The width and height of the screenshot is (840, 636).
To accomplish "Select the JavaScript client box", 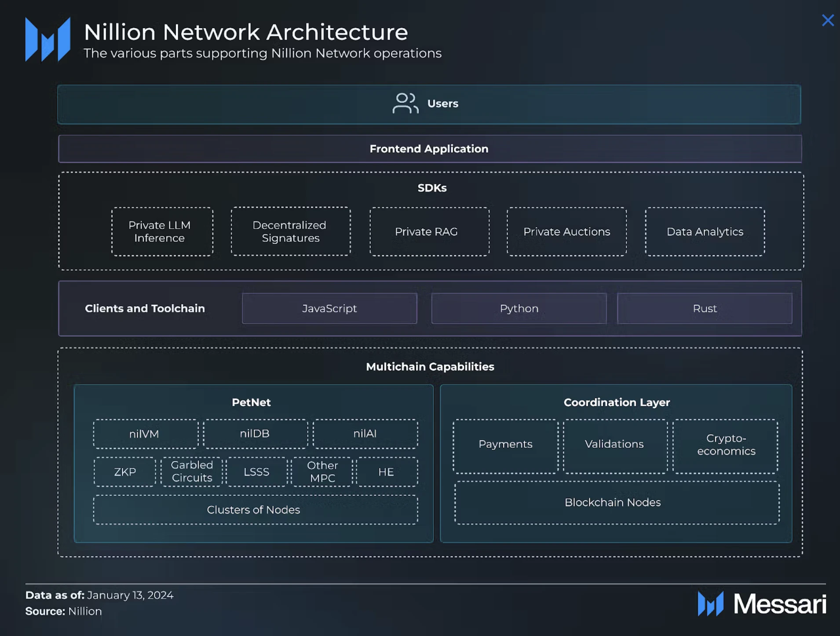I will click(x=329, y=309).
